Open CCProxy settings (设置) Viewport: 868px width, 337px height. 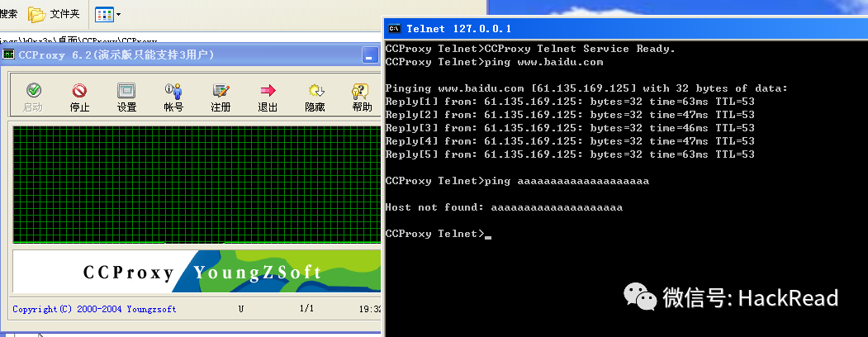[x=126, y=98]
